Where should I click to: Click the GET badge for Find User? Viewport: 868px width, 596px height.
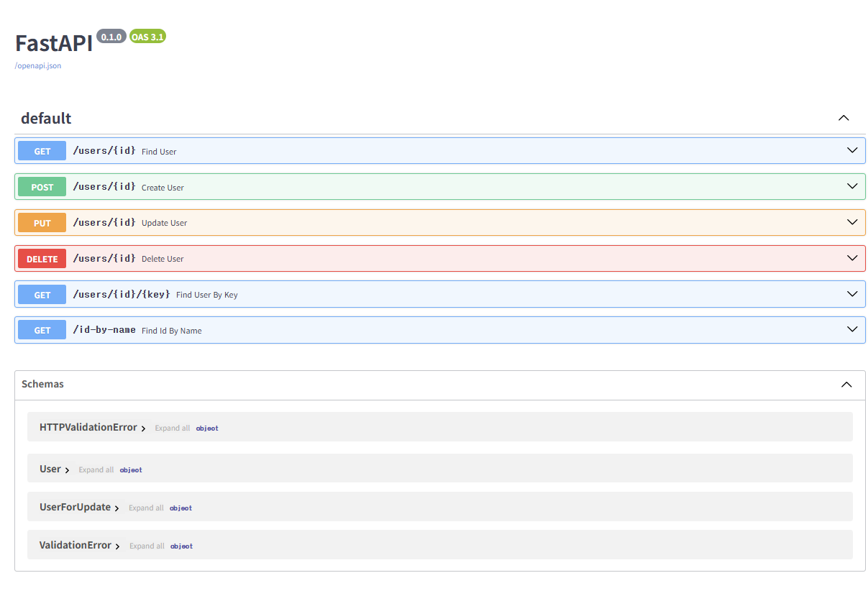click(42, 151)
